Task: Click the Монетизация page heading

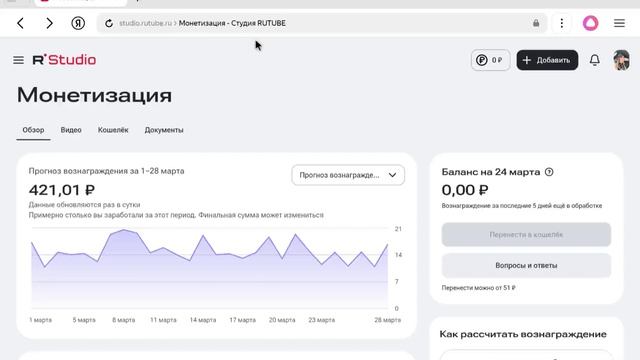Action: click(x=94, y=95)
